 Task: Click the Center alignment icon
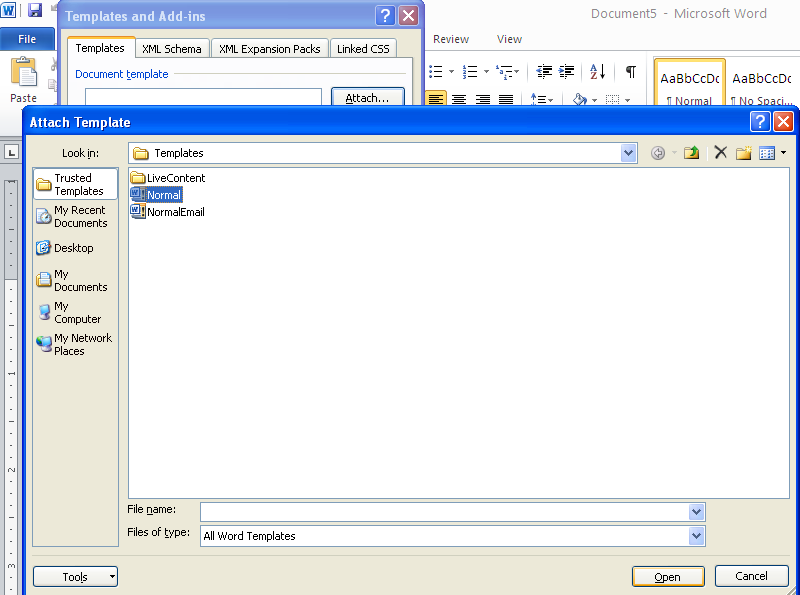(x=459, y=99)
